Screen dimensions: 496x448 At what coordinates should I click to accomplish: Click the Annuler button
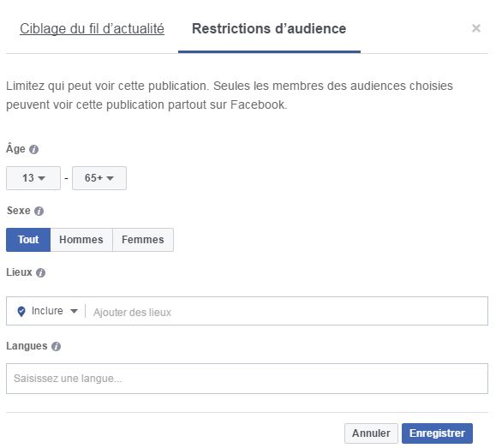371,433
